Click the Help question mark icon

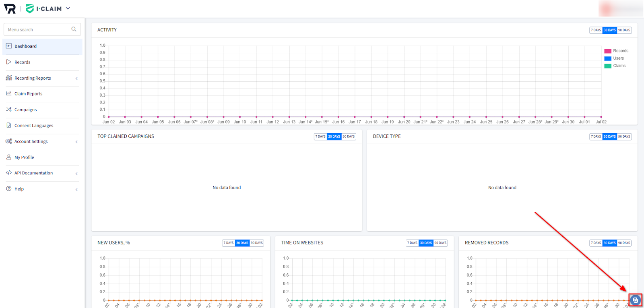(x=9, y=188)
